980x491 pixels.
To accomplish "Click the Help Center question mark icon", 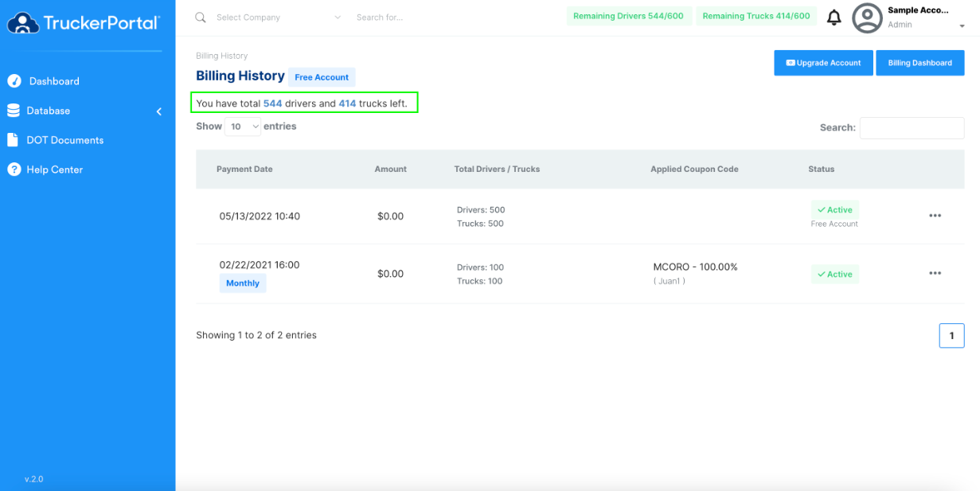I will pyautogui.click(x=14, y=170).
